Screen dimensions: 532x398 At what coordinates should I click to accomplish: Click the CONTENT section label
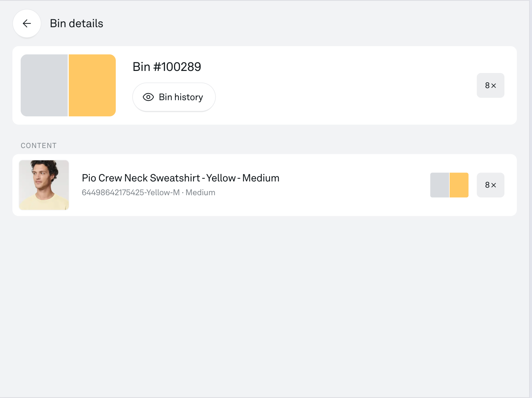pos(39,146)
